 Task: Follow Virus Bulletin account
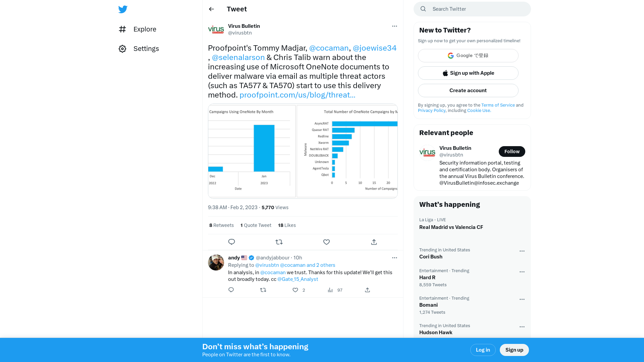[x=512, y=151]
